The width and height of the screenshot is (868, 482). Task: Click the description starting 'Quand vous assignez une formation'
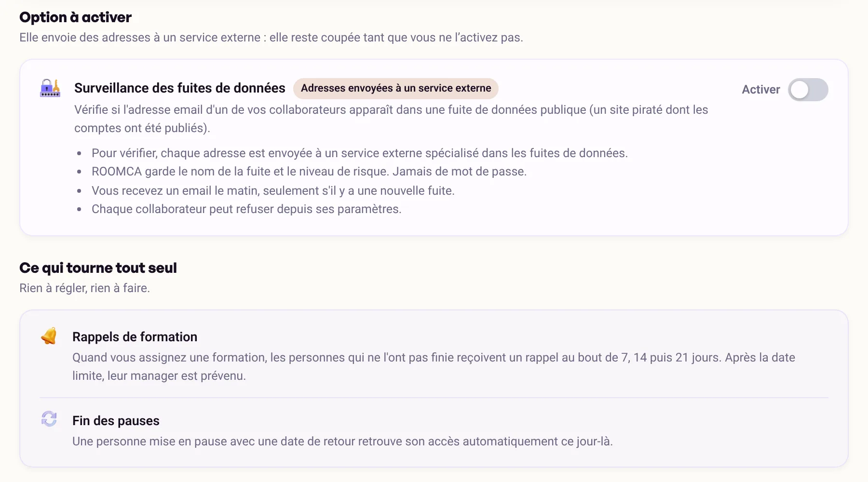click(434, 367)
